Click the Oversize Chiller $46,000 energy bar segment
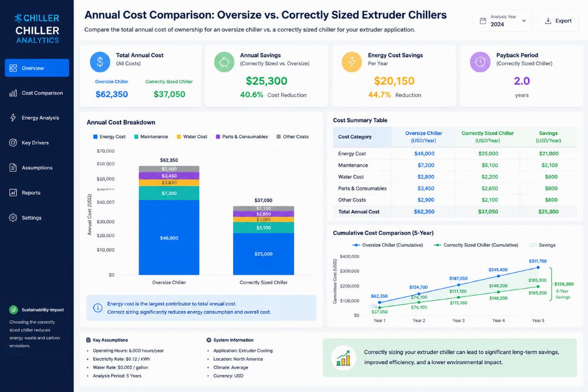588x392 pixels. point(169,237)
